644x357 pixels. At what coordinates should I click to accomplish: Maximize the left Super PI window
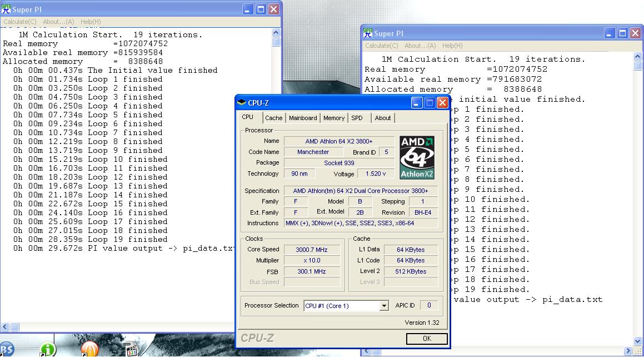pyautogui.click(x=261, y=9)
